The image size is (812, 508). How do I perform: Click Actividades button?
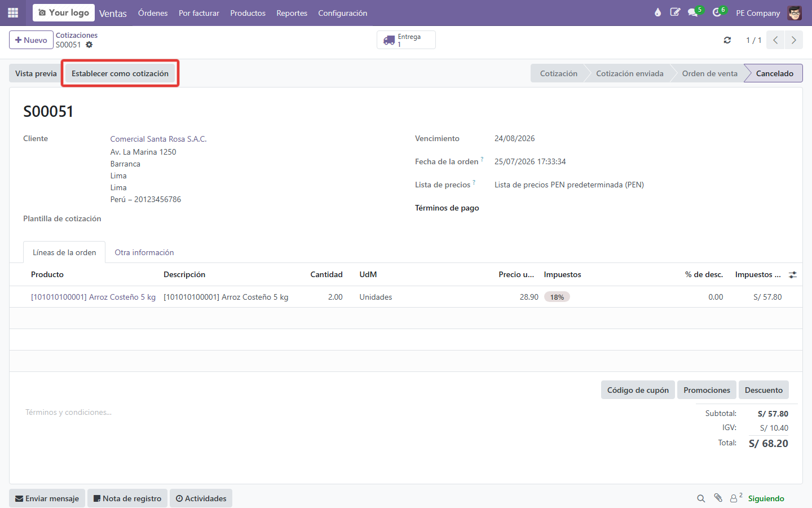[201, 498]
